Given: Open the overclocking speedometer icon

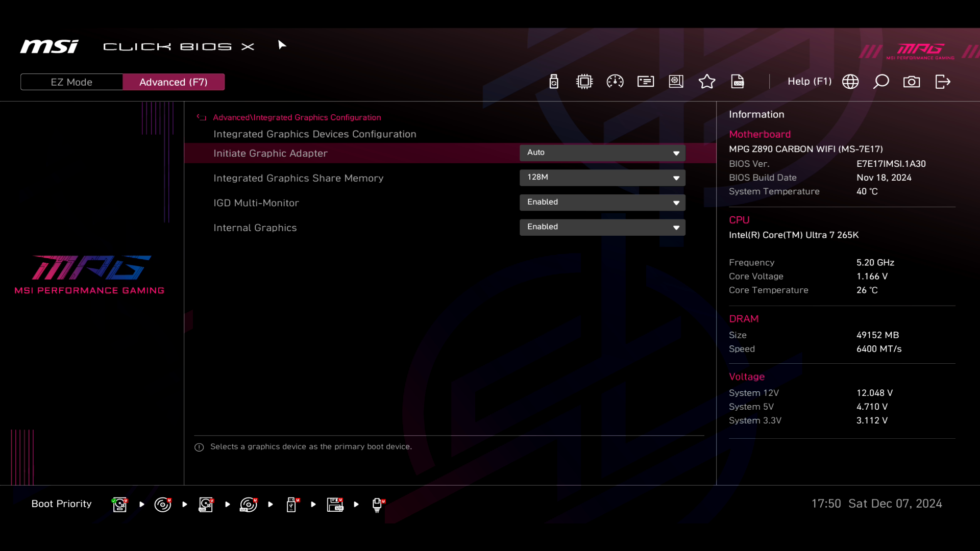Looking at the screenshot, I should (x=615, y=82).
